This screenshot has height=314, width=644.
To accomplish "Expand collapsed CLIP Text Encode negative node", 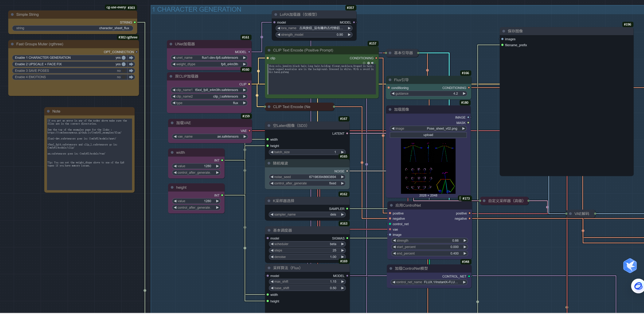I will coord(269,107).
